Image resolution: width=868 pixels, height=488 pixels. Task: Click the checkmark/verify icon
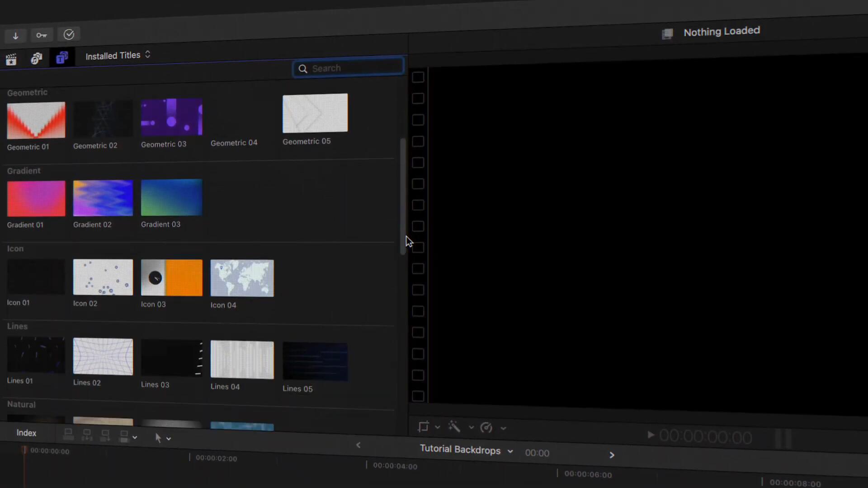click(x=69, y=34)
